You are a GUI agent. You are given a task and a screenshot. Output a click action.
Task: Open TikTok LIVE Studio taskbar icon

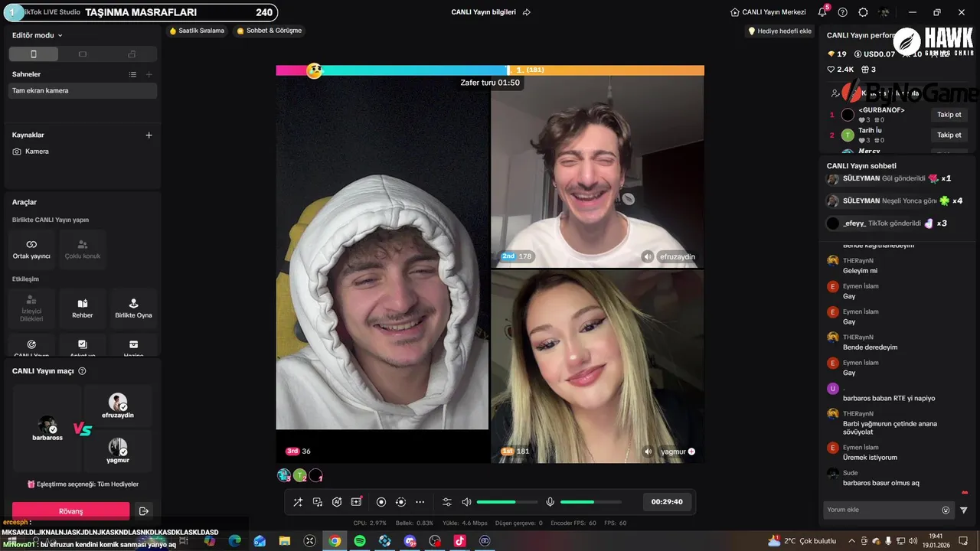(459, 540)
